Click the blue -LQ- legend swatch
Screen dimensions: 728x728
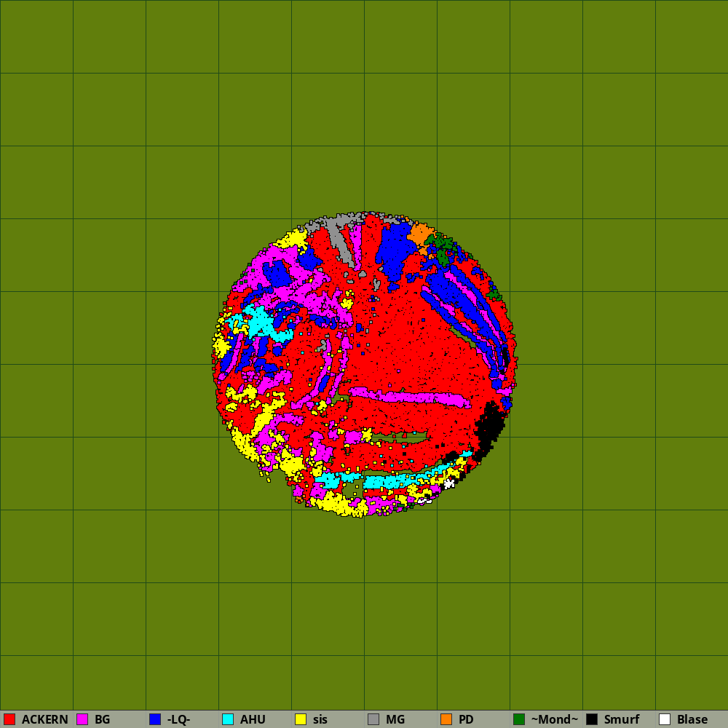coord(155,719)
